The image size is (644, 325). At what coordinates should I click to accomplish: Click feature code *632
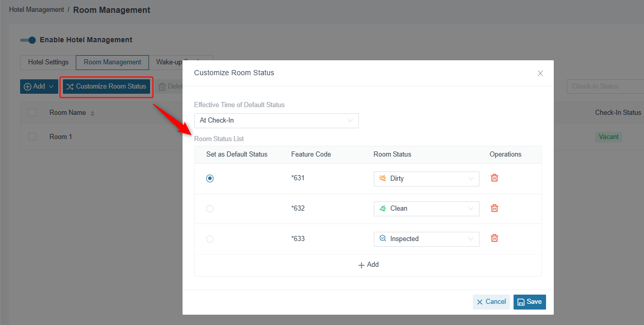298,209
